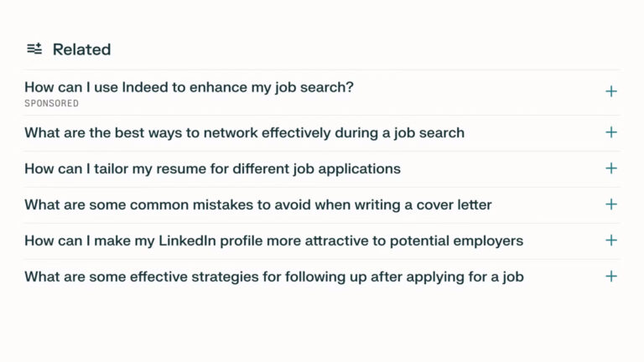Select the 'make my LinkedIn profile more attractive' question
The width and height of the screenshot is (644, 362).
tap(273, 240)
